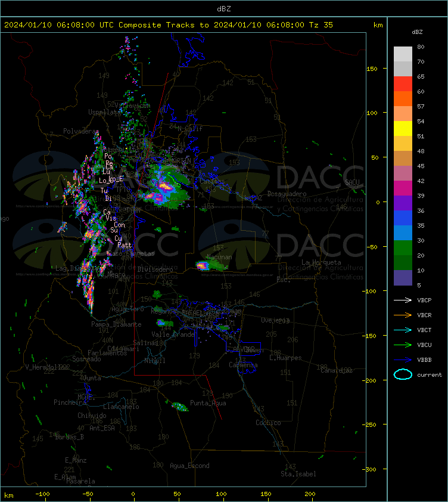Click the Sta.Isabel place label
The height and width of the screenshot is (502, 448).
[298, 474]
